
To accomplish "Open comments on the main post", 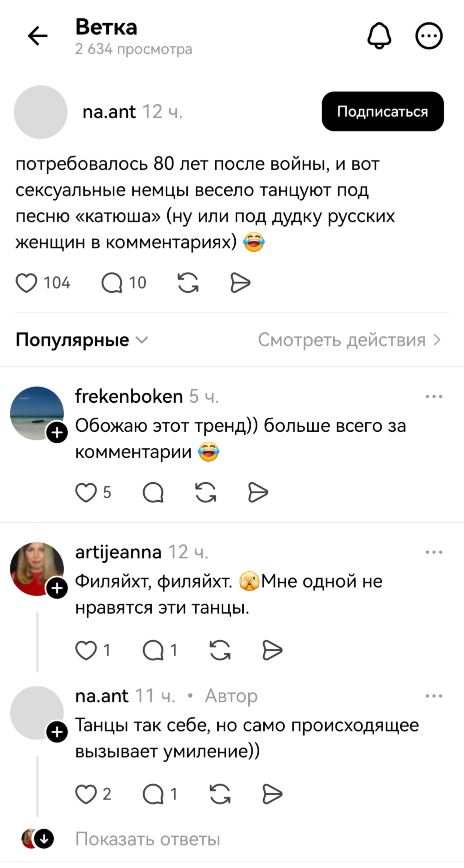I will click(112, 283).
